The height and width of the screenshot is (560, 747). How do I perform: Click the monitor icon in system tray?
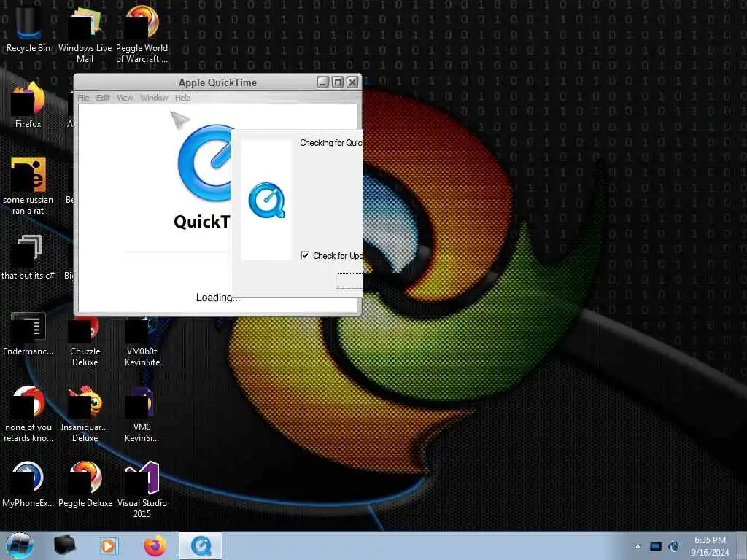pyautogui.click(x=656, y=546)
